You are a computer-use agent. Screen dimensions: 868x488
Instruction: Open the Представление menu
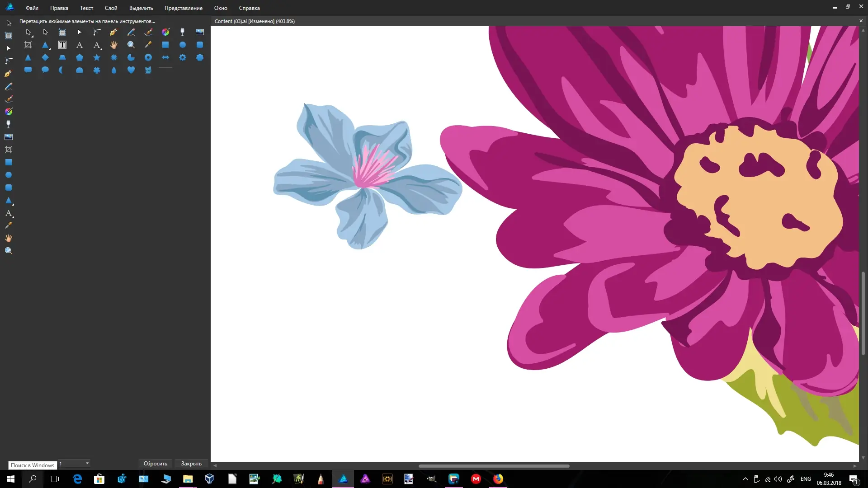(x=183, y=8)
